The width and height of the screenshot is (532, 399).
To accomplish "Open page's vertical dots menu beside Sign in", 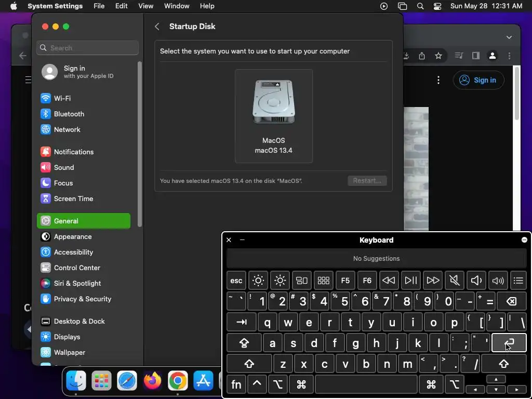I will click(x=438, y=80).
